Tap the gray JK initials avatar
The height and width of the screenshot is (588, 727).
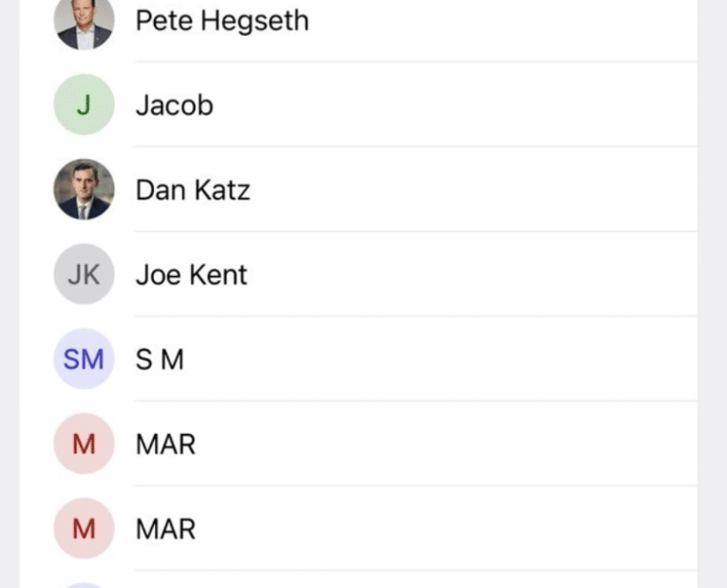pos(83,274)
